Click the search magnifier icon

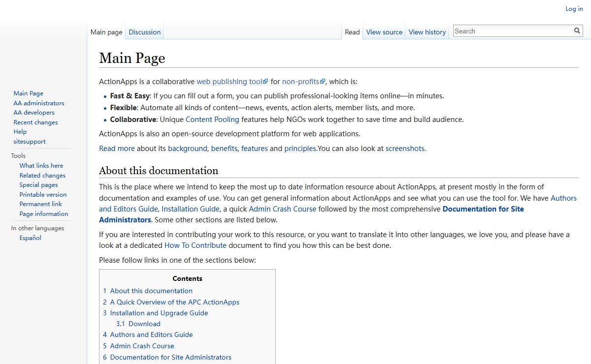(577, 31)
